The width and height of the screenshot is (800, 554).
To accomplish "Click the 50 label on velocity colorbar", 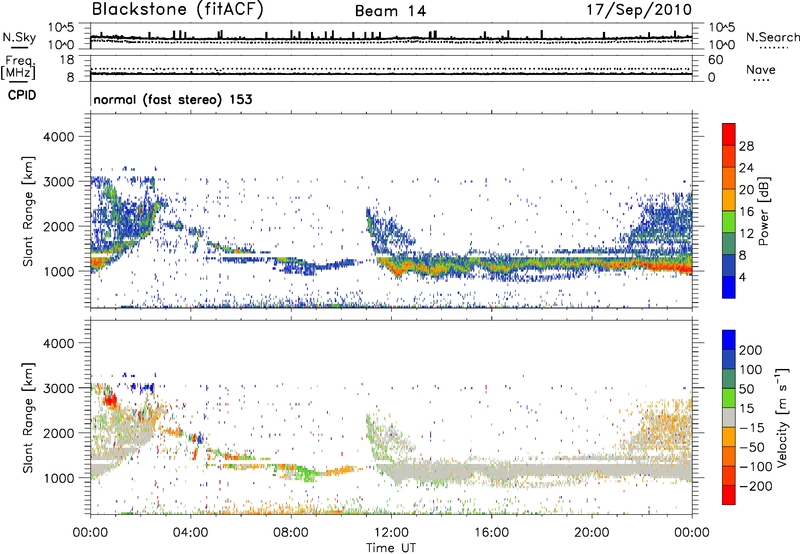I will [x=746, y=389].
